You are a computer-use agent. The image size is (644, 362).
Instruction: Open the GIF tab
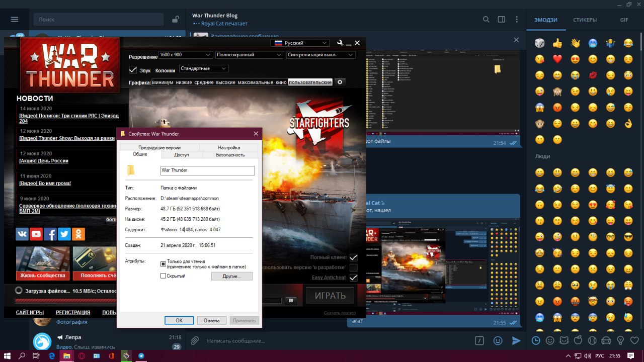[x=624, y=20]
